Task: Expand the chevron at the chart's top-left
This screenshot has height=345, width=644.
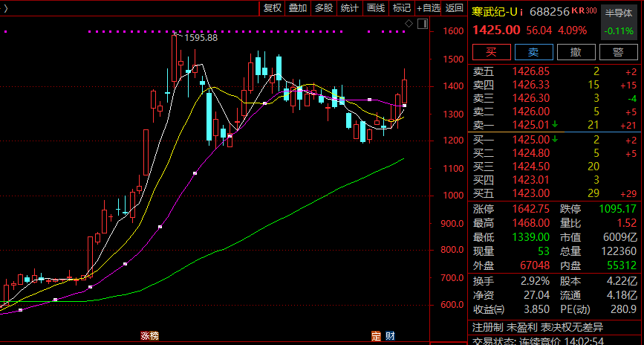Action: tap(6, 8)
